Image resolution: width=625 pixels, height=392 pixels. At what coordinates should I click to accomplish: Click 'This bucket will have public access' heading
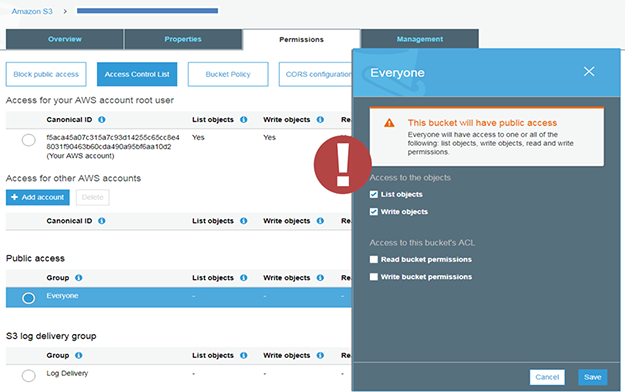[x=482, y=123]
